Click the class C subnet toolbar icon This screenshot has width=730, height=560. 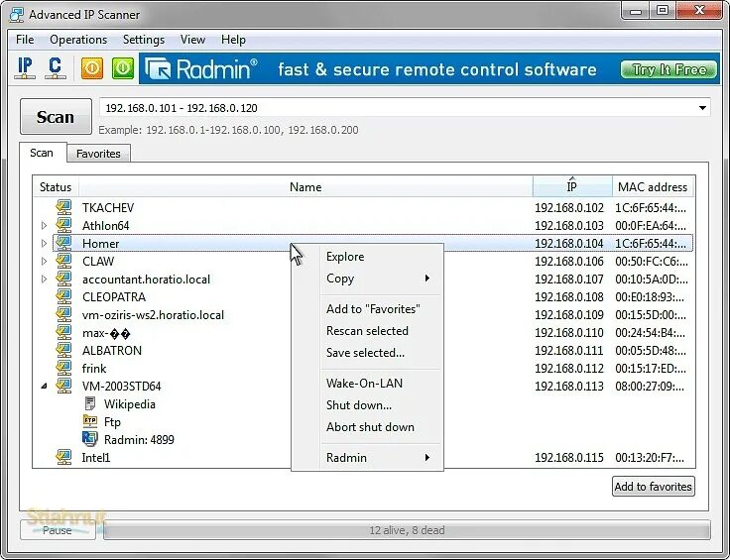pos(55,68)
